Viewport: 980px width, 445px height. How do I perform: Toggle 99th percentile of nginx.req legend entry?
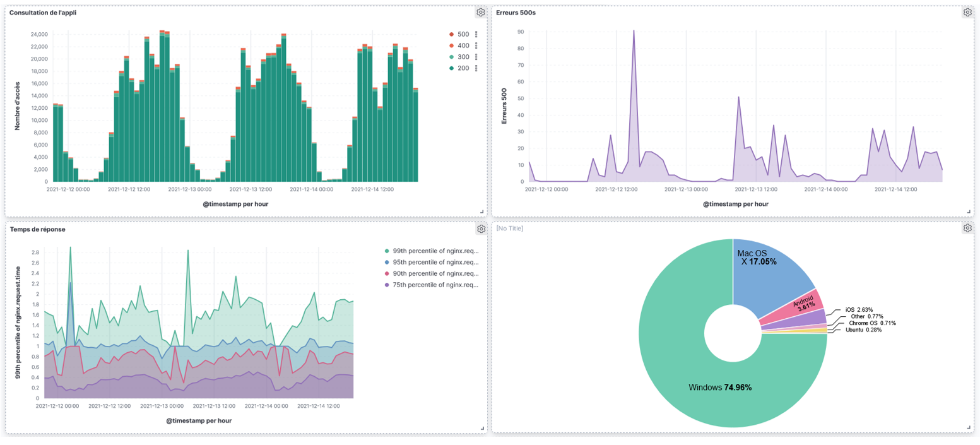[436, 251]
